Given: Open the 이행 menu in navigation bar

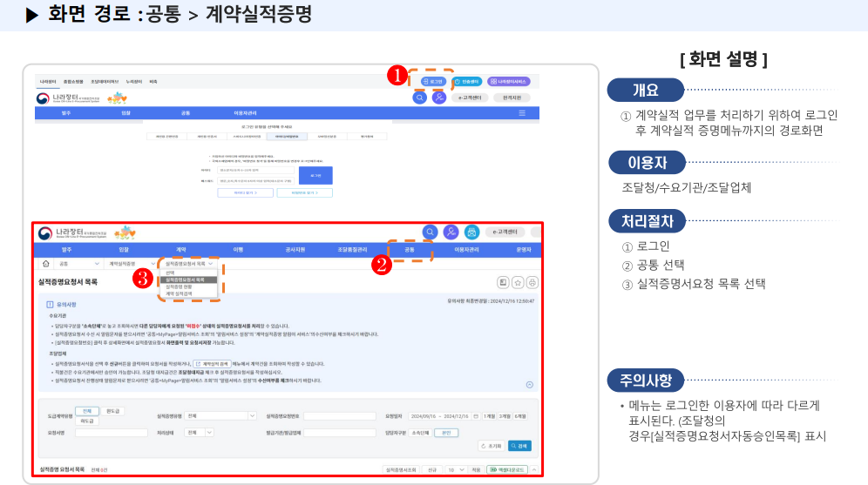Looking at the screenshot, I should pyautogui.click(x=238, y=250).
